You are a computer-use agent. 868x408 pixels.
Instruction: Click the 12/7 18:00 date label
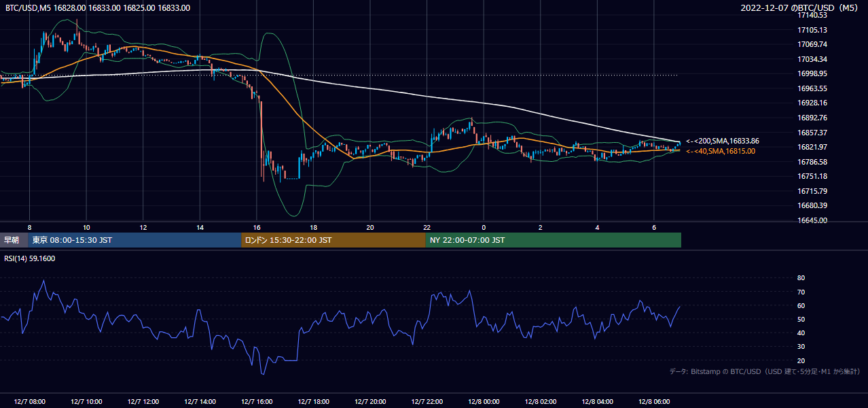pyautogui.click(x=313, y=401)
